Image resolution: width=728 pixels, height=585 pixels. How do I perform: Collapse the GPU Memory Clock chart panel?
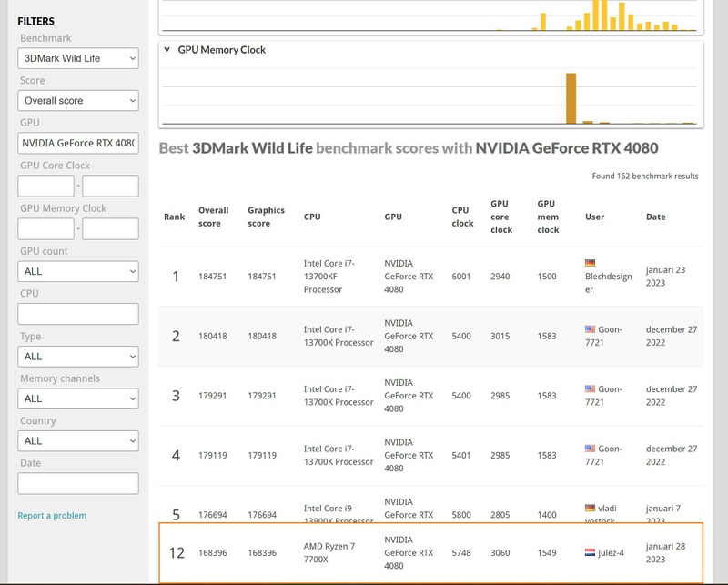[167, 50]
